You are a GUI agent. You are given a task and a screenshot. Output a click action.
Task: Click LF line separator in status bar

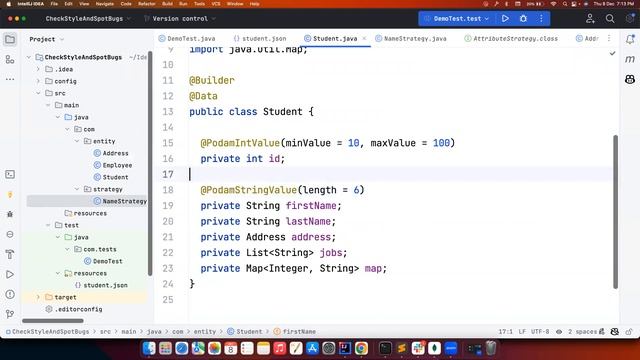pos(522,332)
